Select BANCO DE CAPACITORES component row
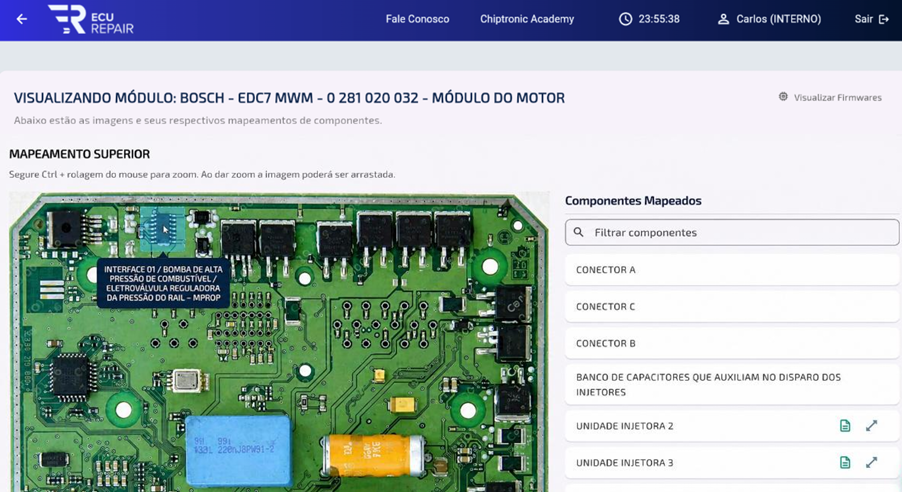Image resolution: width=902 pixels, height=492 pixels. click(x=732, y=384)
